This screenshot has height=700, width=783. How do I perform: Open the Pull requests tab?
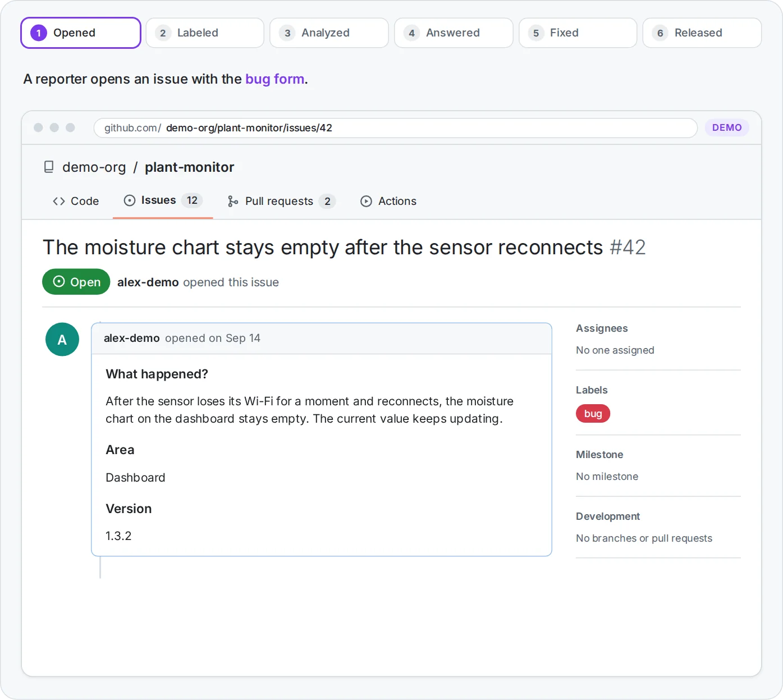281,201
